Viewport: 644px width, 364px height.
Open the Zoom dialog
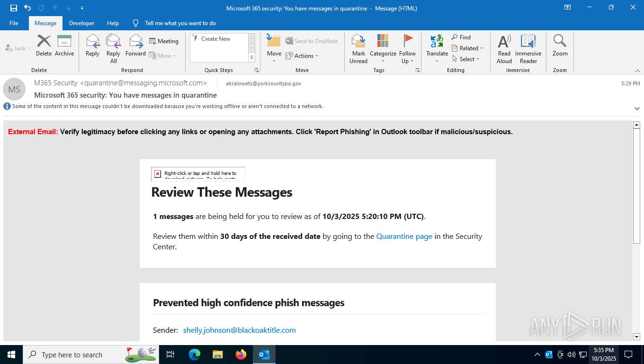click(x=560, y=45)
